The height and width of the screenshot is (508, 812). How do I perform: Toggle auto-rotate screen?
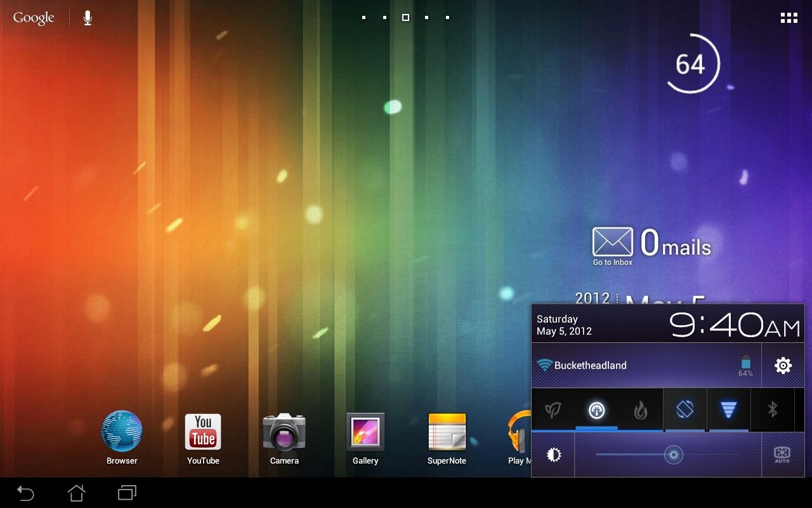coord(685,410)
